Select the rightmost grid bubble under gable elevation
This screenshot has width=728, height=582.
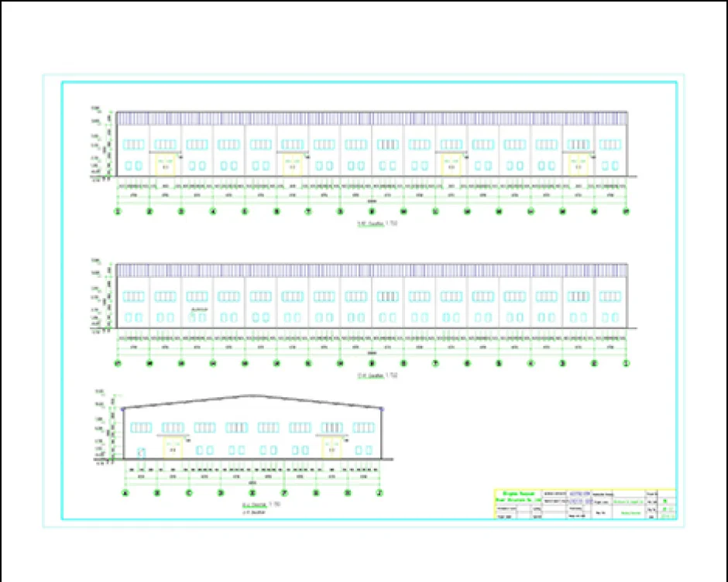tap(379, 492)
